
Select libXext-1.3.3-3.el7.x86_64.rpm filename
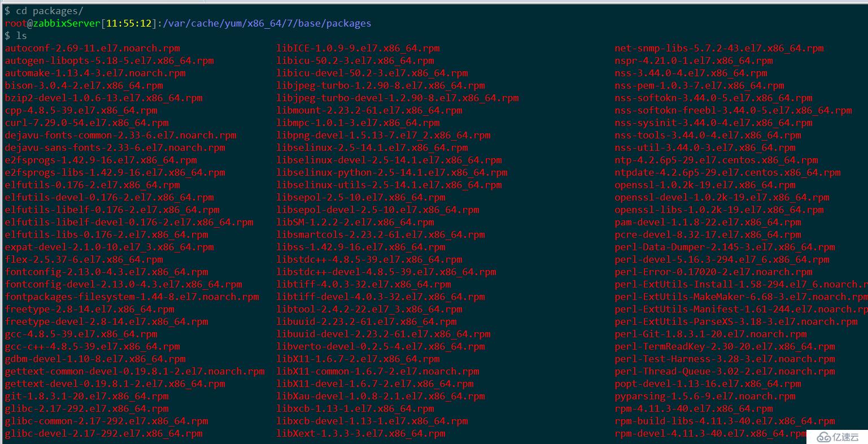[361, 434]
